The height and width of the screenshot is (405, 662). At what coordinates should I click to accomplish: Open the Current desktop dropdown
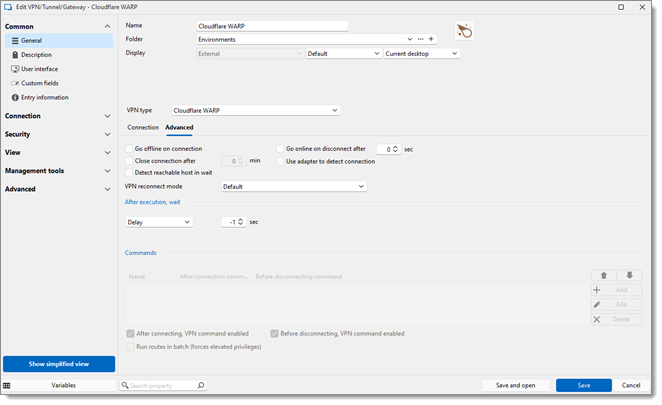point(421,54)
